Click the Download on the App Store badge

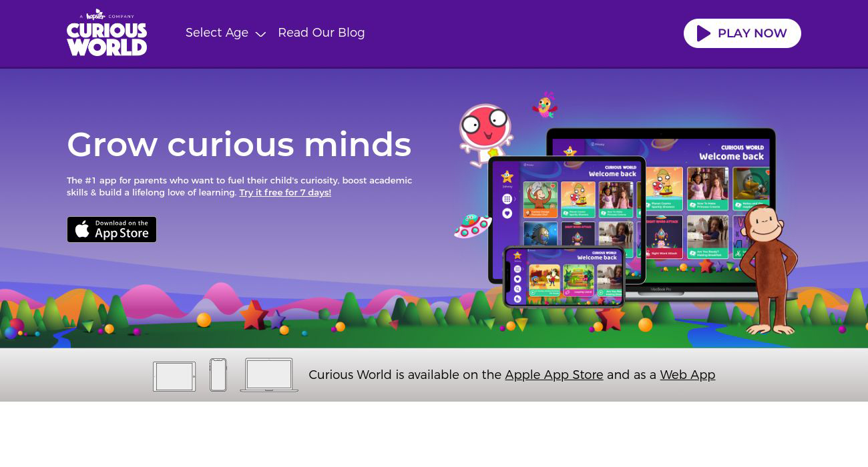(x=112, y=229)
